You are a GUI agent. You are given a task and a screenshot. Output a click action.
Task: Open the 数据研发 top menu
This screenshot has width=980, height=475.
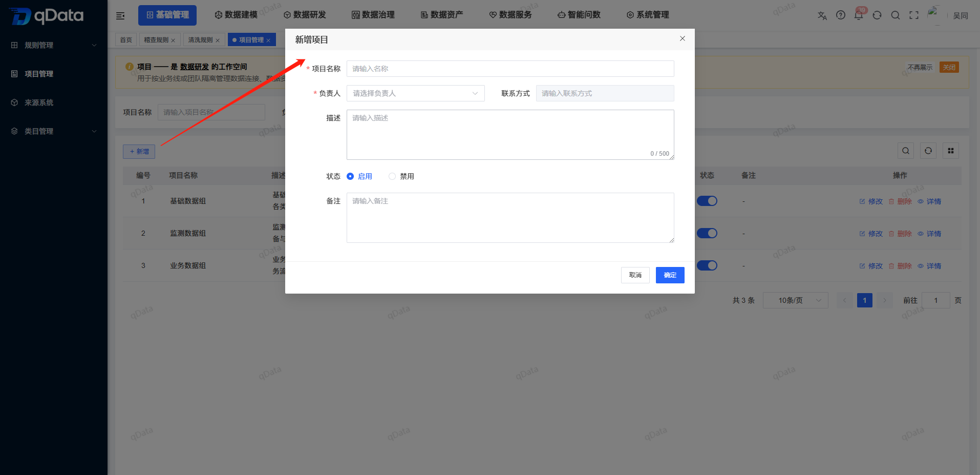(305, 15)
